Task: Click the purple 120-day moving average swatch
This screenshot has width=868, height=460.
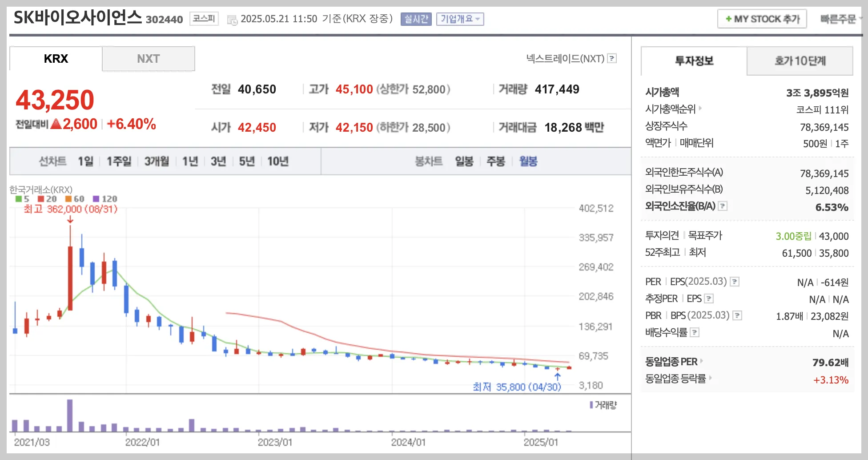Action: (96, 199)
